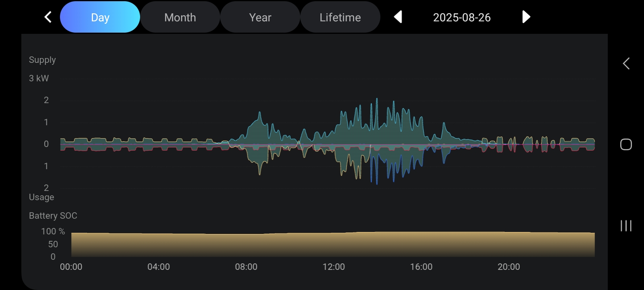The height and width of the screenshot is (290, 644).
Task: Open Android recent apps button
Action: click(x=626, y=226)
